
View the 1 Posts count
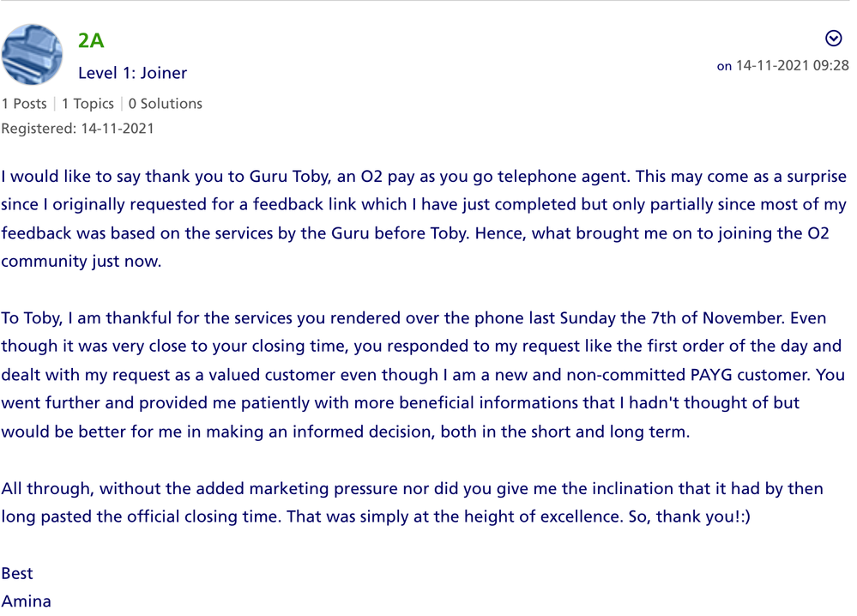[x=24, y=104]
